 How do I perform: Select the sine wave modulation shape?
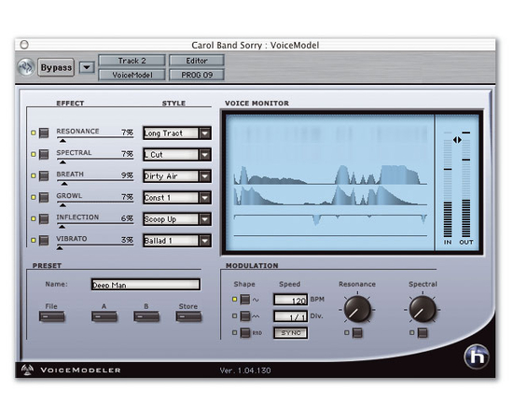(245, 300)
